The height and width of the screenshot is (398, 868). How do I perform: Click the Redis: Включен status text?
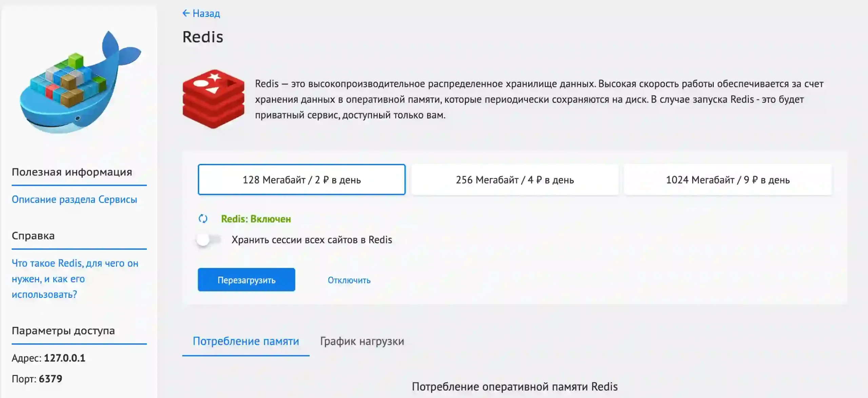click(x=256, y=219)
